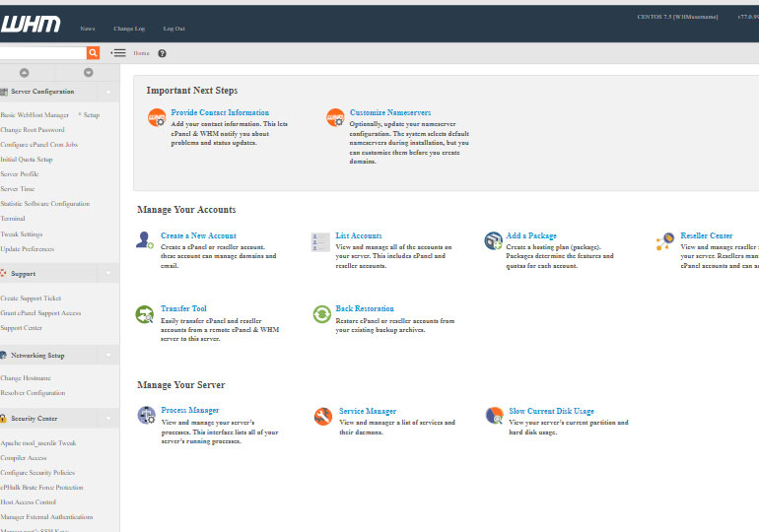Click Log Out in top bar
Screen dimensions: 759x532
point(173,29)
